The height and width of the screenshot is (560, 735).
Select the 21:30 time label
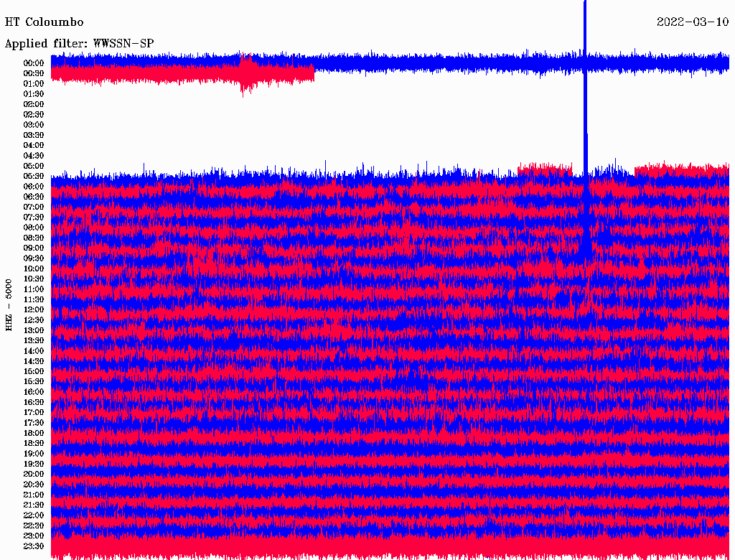[34, 505]
